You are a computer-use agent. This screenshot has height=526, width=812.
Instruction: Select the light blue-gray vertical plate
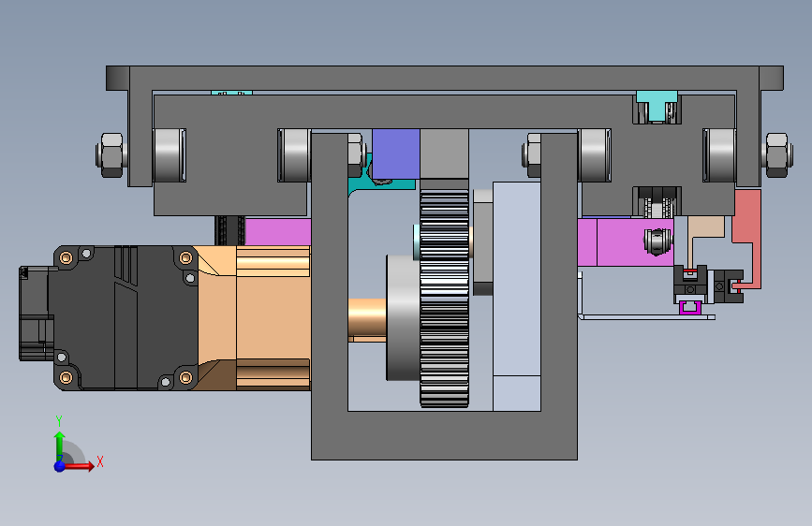coord(517,296)
